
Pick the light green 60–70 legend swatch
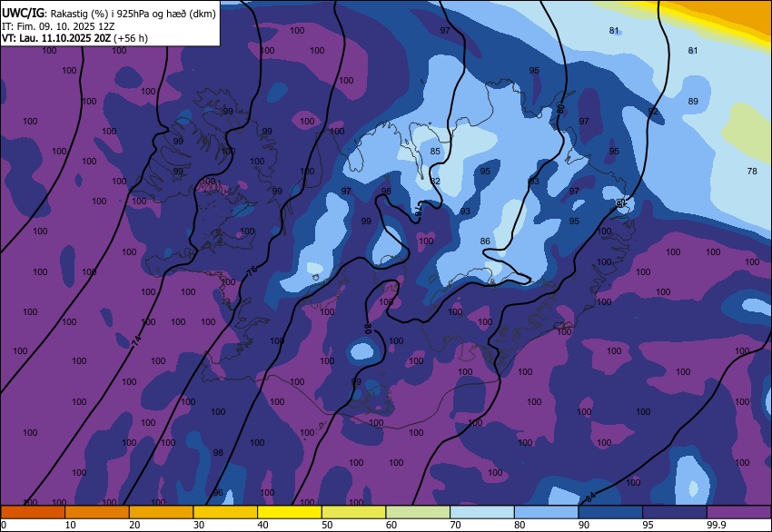coord(418,512)
